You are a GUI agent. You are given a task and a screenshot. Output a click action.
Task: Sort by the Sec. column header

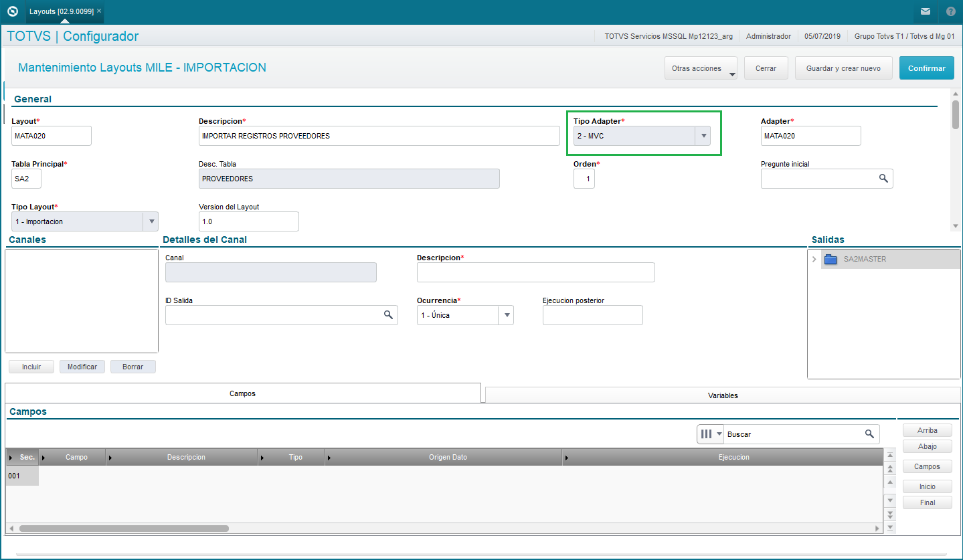22,457
